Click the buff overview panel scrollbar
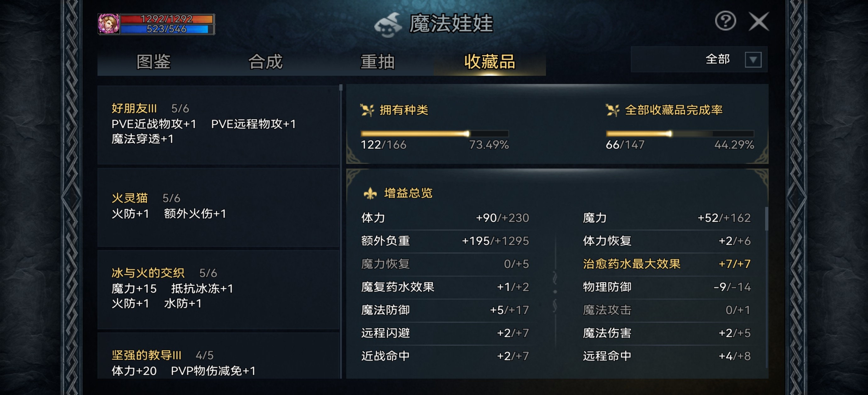The width and height of the screenshot is (868, 395). click(766, 219)
